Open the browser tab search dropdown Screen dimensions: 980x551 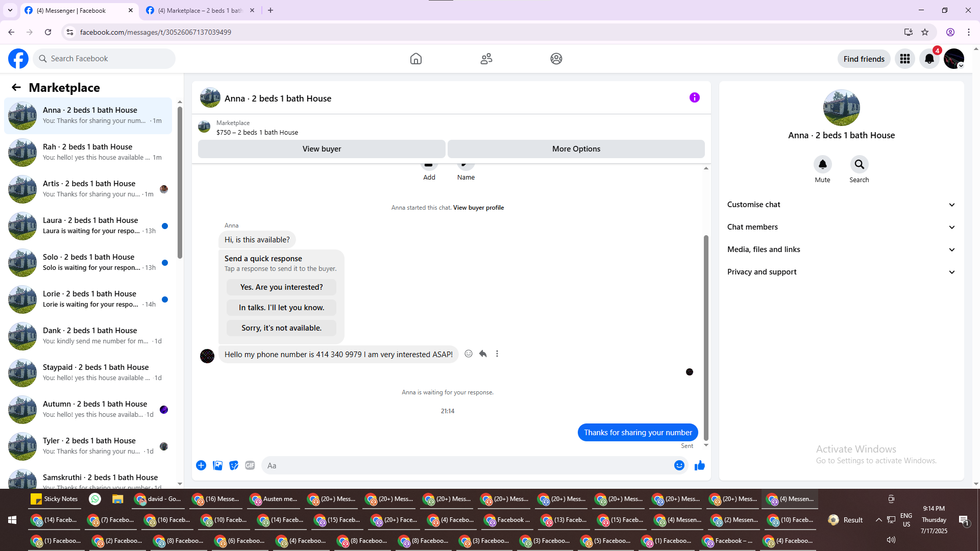coord(10,10)
